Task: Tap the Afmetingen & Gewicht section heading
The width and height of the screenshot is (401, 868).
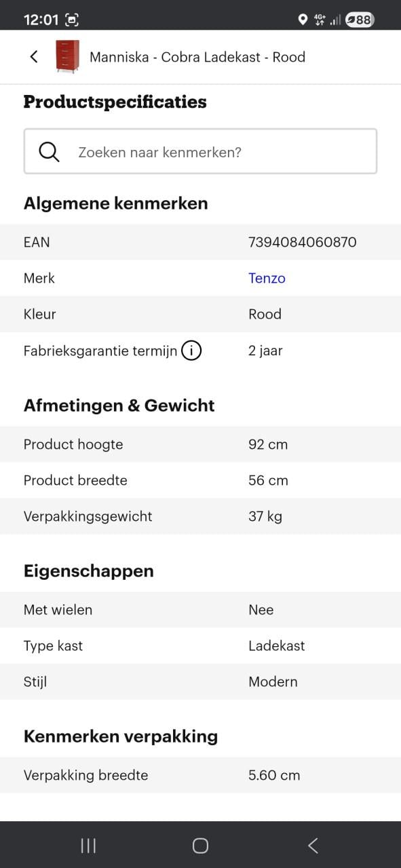Action: pos(119,405)
